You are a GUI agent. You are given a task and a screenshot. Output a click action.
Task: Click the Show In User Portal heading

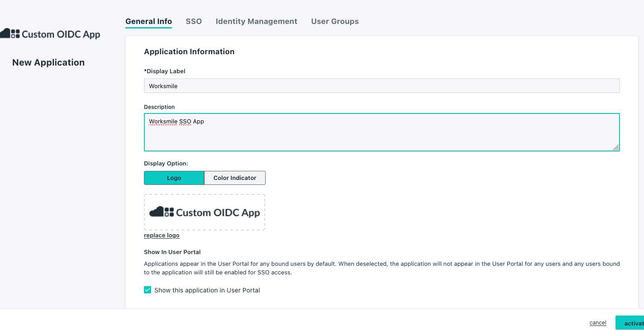[x=172, y=252]
